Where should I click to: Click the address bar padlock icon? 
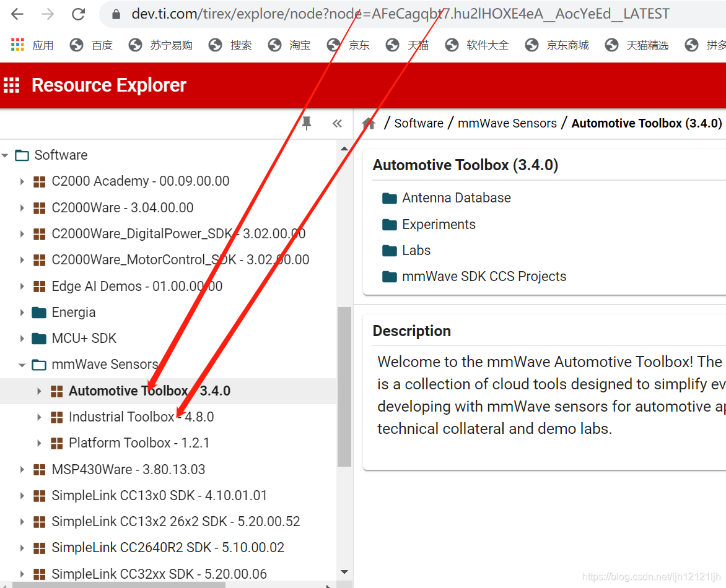116,14
